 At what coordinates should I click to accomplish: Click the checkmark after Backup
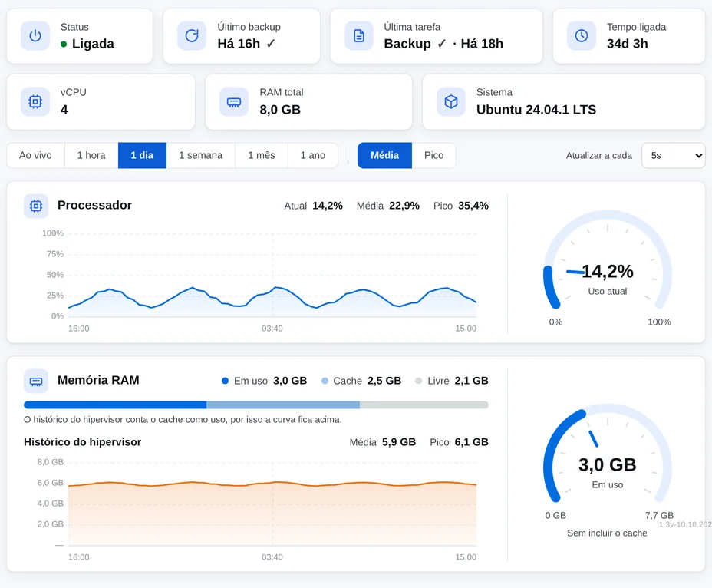(x=441, y=44)
